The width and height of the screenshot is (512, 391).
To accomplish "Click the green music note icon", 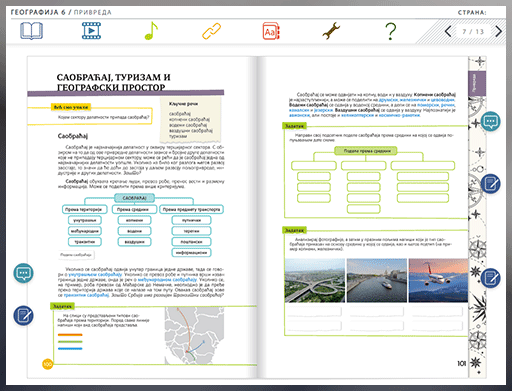I will click(x=151, y=31).
